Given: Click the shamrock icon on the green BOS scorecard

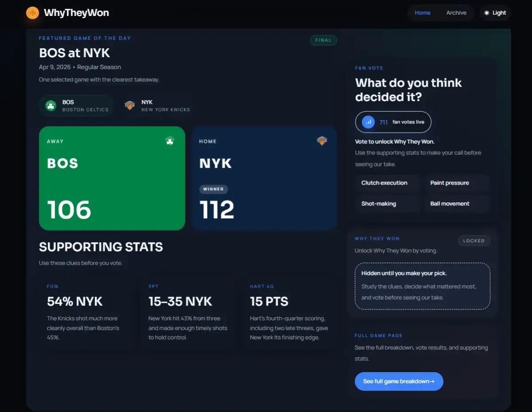Looking at the screenshot, I should [170, 141].
